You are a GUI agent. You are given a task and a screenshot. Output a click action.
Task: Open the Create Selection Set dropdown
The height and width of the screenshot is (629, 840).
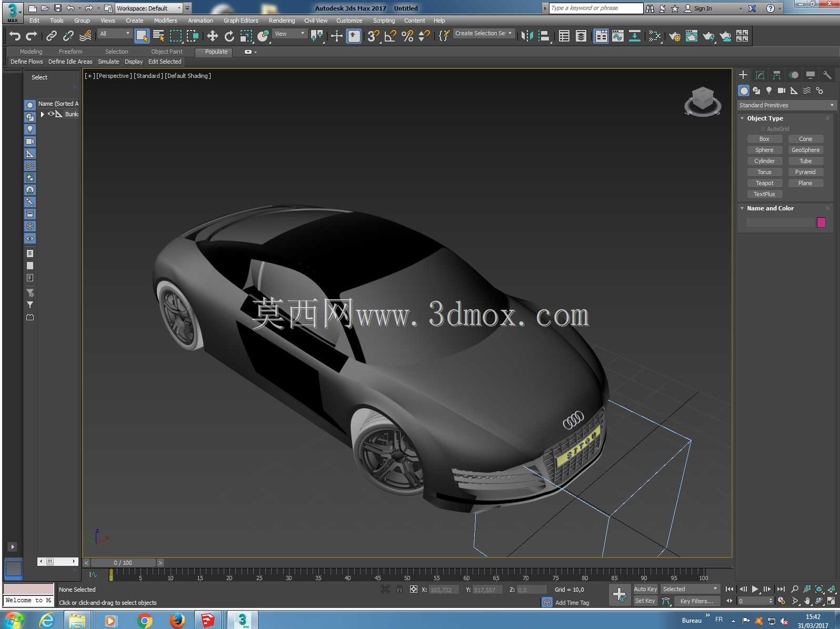pos(484,33)
